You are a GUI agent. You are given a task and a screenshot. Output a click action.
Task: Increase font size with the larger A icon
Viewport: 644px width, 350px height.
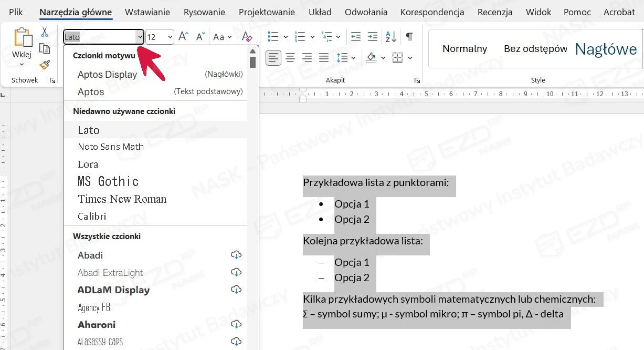pyautogui.click(x=183, y=37)
